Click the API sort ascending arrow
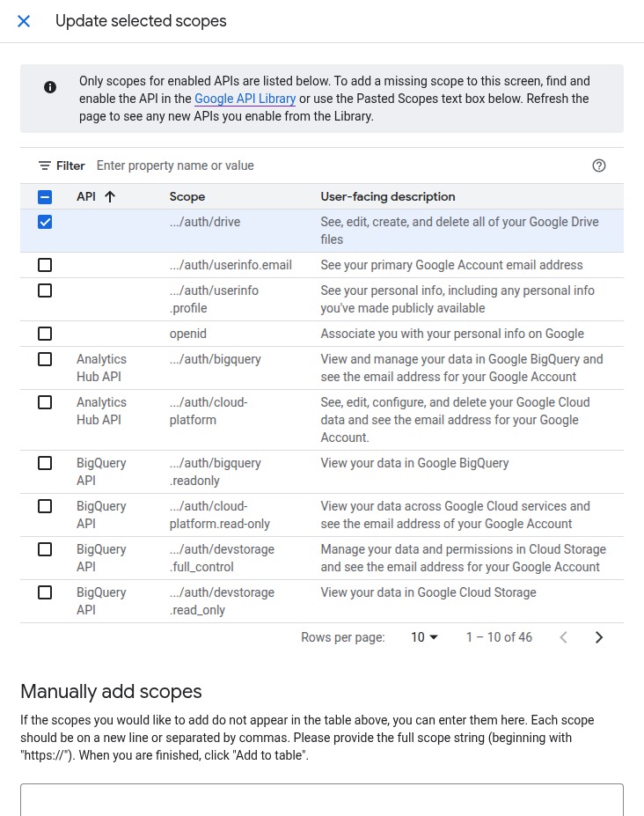 110,196
